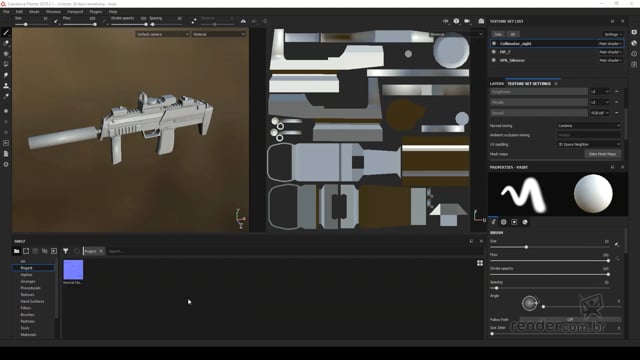This screenshot has width=640, height=360.
Task: Open Texture Set List Settings dropdown
Action: (x=613, y=34)
